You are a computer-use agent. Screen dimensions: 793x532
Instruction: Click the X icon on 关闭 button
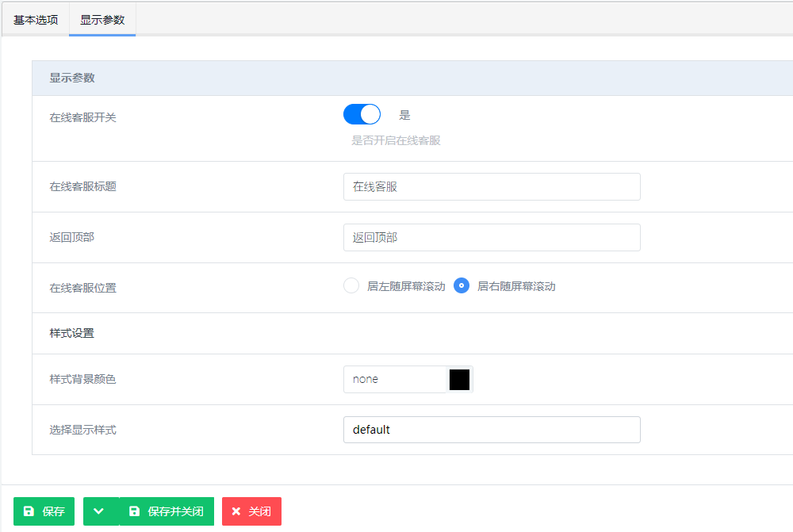pyautogui.click(x=236, y=511)
